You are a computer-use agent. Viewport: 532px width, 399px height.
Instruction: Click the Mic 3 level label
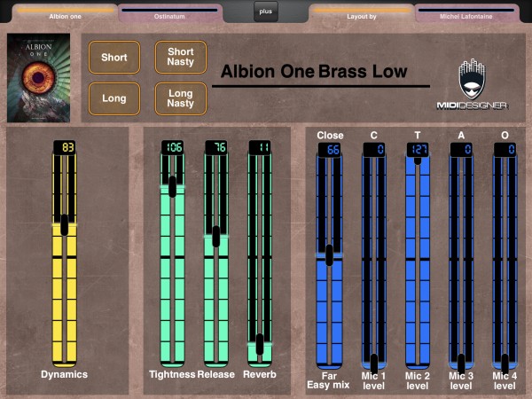tap(461, 380)
